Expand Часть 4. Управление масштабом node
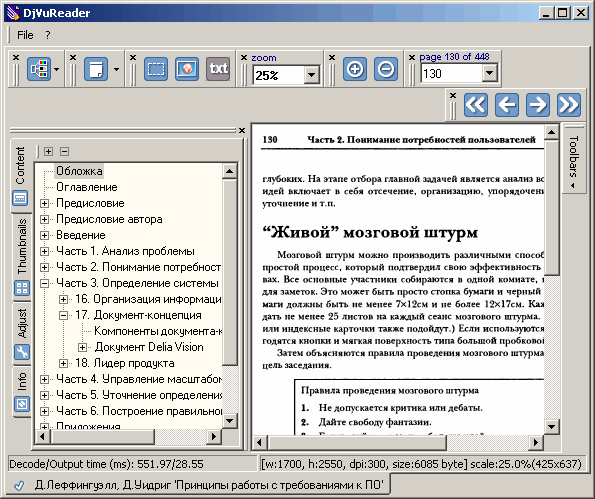 coord(44,379)
